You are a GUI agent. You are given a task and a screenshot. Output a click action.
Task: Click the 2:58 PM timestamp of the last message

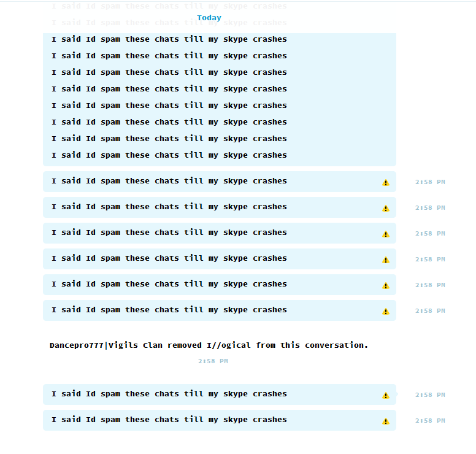430,421
